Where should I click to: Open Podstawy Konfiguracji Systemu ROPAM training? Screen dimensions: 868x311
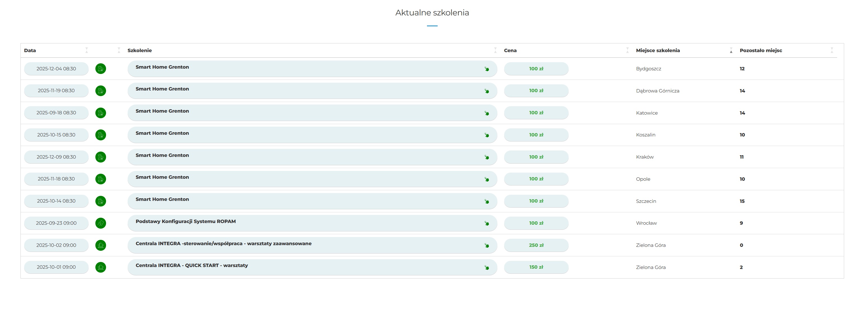click(312, 223)
